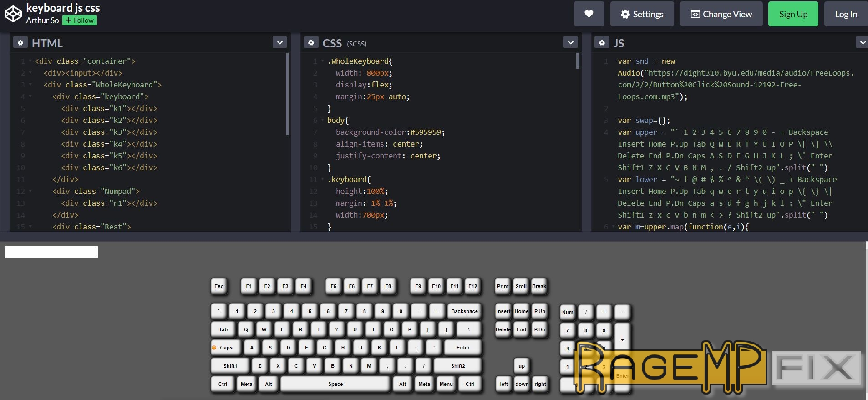
Task: Click the HTML panel title
Action: tap(47, 43)
